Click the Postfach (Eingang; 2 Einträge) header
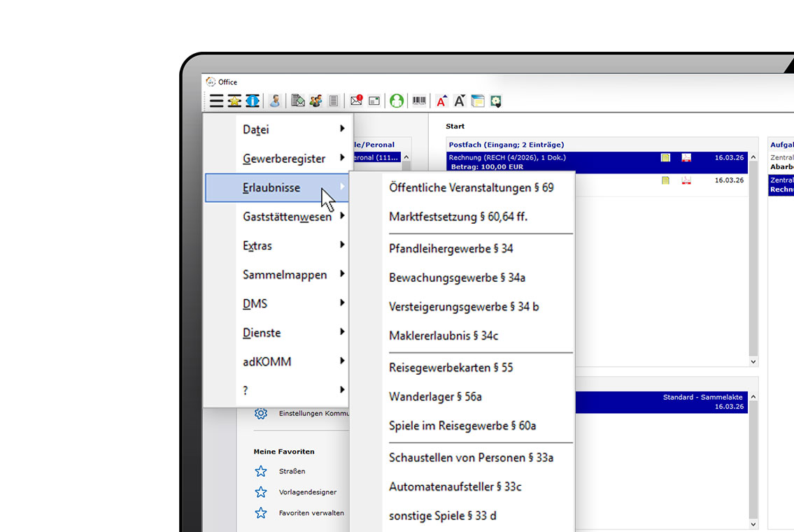The image size is (794, 532). [x=506, y=145]
